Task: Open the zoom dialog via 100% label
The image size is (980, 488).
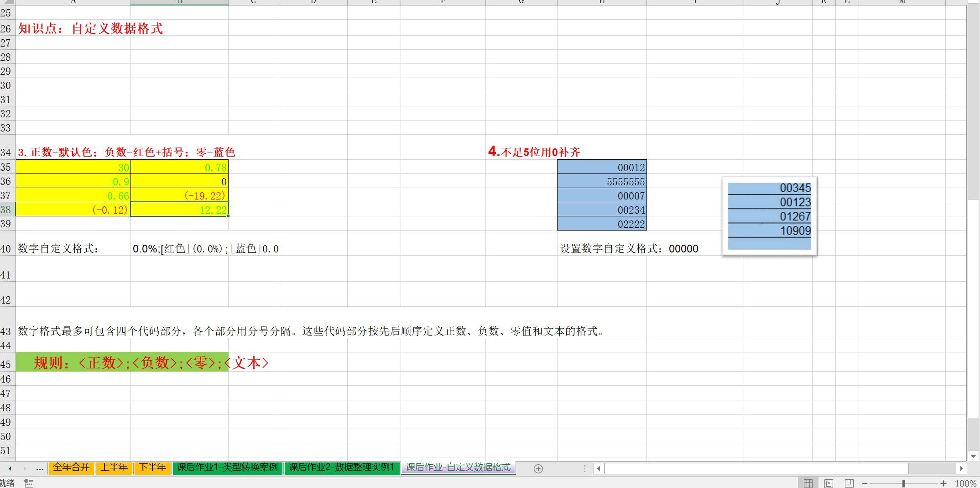Action: (x=965, y=483)
